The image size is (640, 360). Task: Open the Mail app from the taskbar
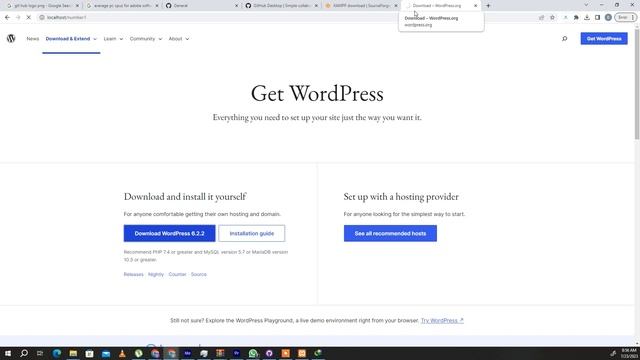coord(106,353)
